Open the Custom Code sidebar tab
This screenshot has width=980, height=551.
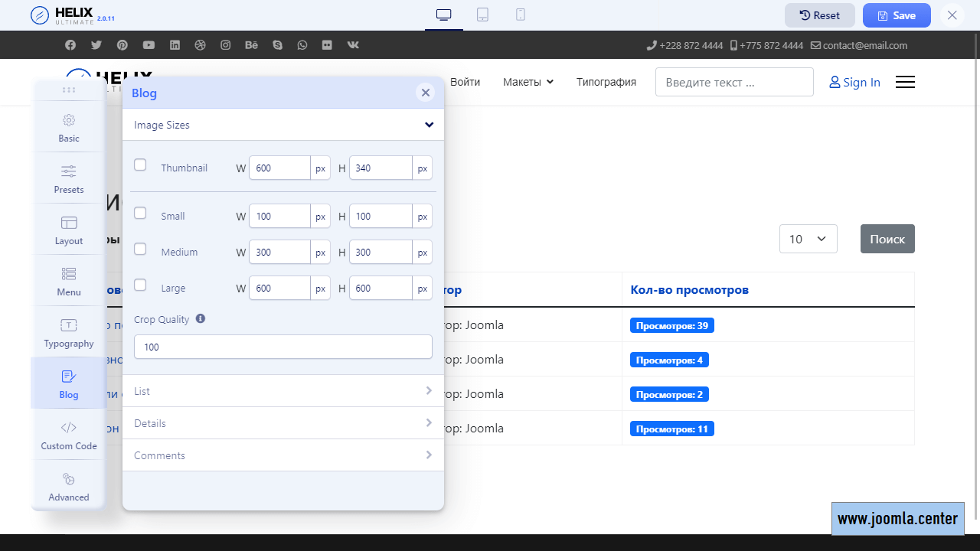click(69, 435)
